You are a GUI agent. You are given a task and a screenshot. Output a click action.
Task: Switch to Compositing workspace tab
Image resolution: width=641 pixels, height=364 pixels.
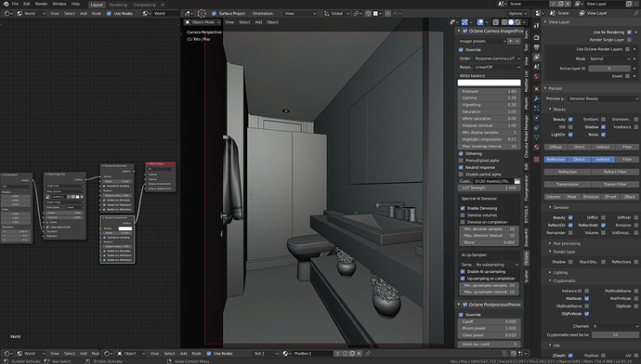(145, 5)
